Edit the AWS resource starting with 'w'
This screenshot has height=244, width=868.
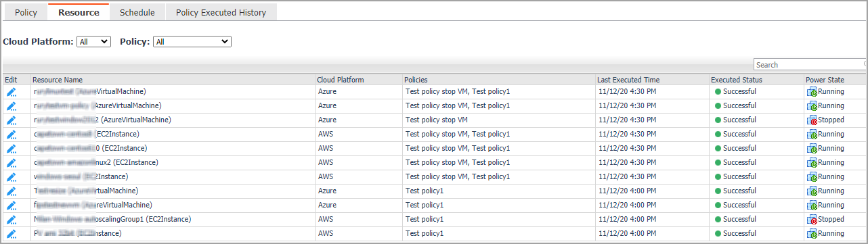12,177
